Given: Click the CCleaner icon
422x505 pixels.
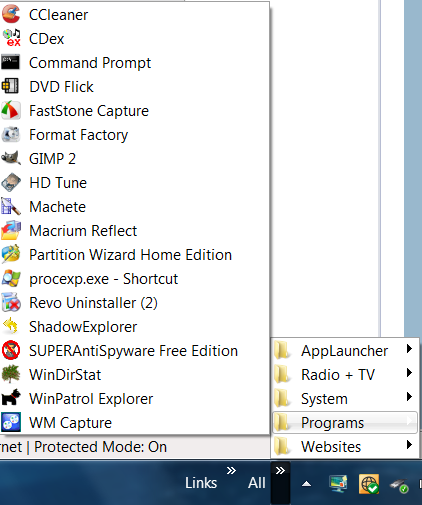Looking at the screenshot, I should click(11, 15).
